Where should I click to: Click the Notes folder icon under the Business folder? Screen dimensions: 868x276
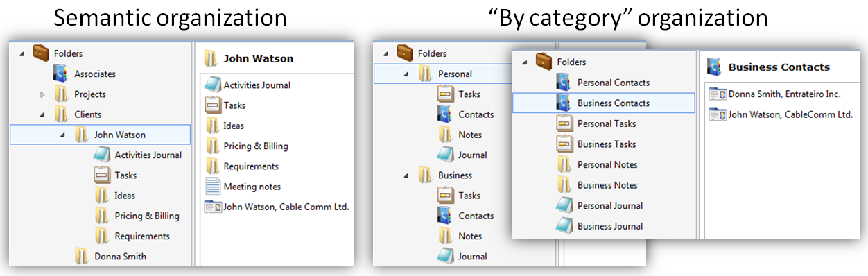coord(445,236)
